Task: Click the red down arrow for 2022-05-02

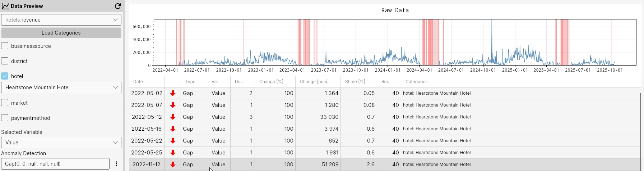Action: tap(173, 93)
